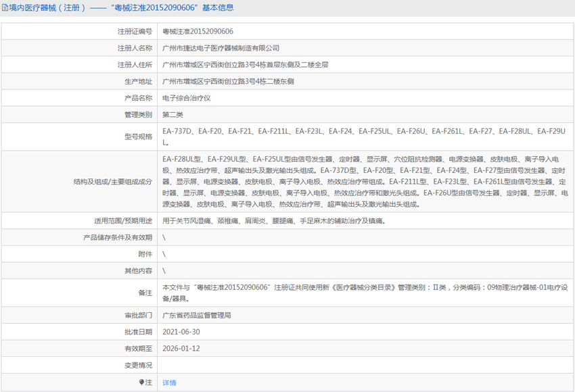Screen dimensions: 575x392
Task: Select the 审批部门 label
Action: click(x=138, y=315)
